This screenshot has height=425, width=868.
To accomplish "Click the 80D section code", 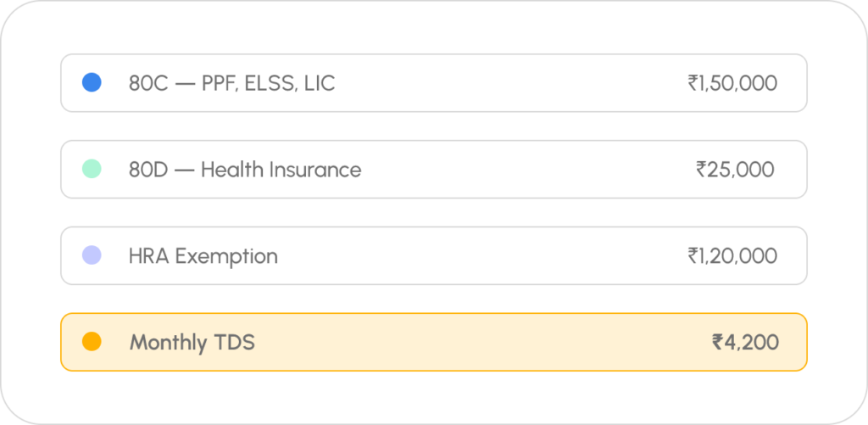I will tap(147, 170).
